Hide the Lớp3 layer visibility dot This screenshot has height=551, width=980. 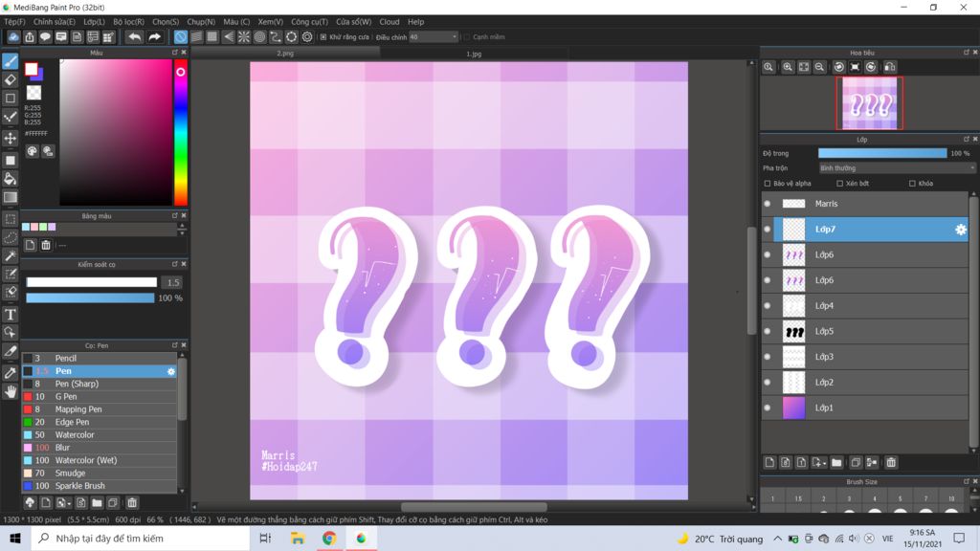(x=768, y=357)
